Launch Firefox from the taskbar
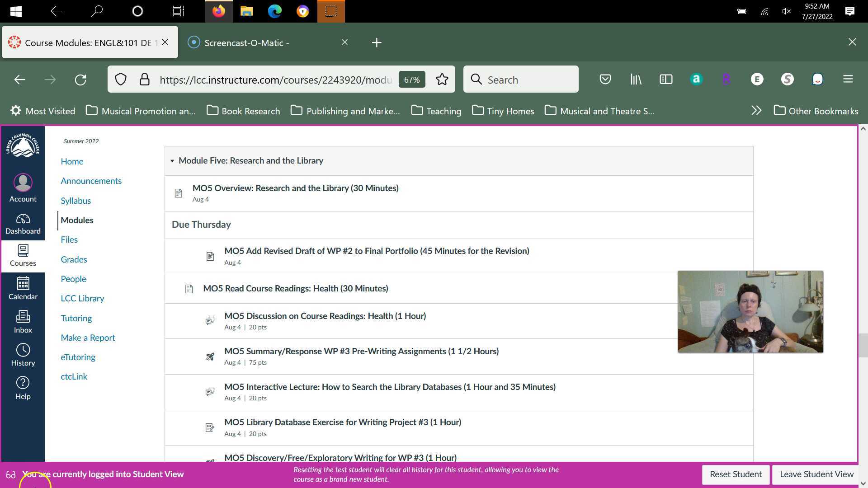 (x=219, y=11)
